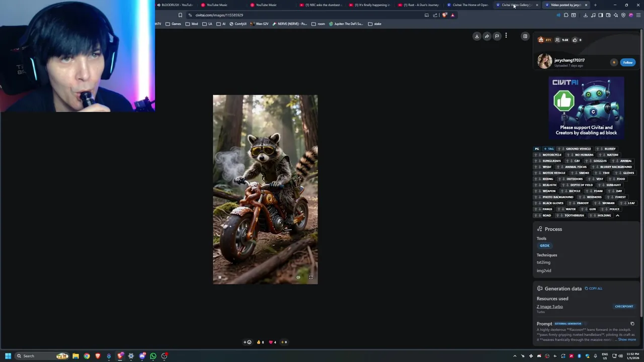Upvote the MOTORCYCLE tag

[536, 155]
